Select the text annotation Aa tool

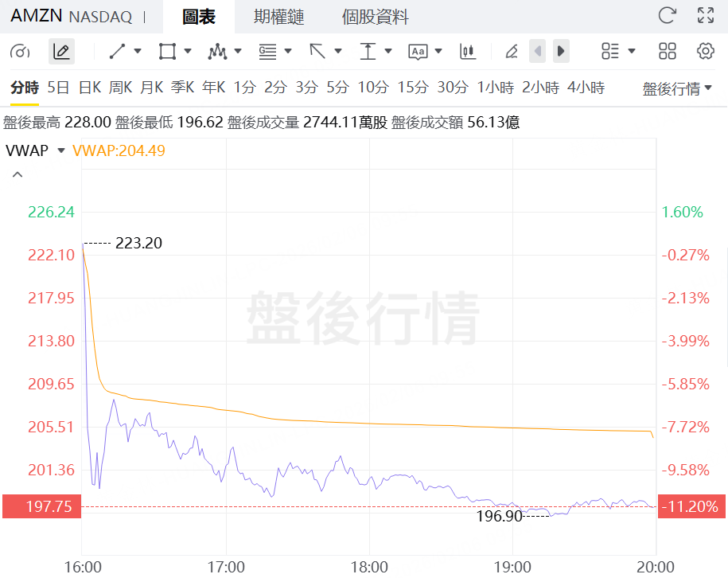tap(418, 51)
